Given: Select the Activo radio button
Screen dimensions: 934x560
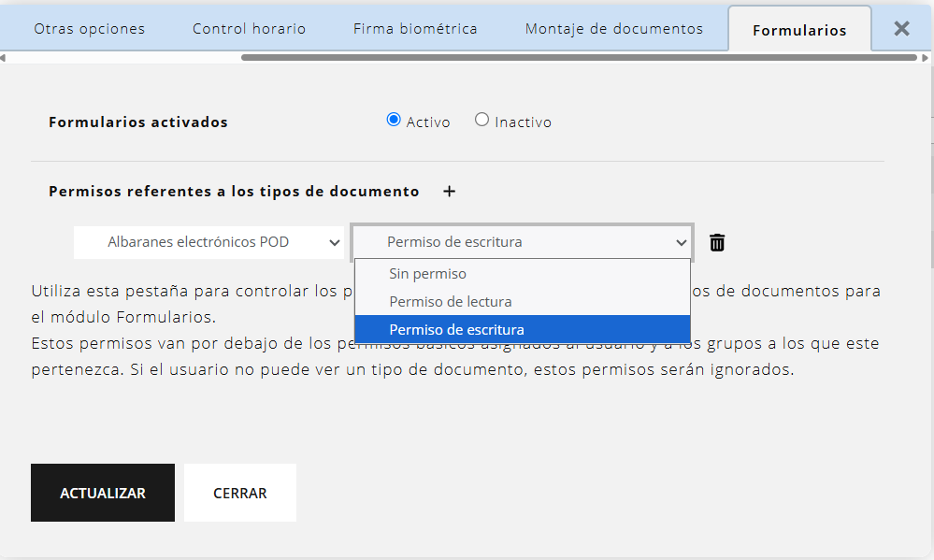Looking at the screenshot, I should pos(394,120).
